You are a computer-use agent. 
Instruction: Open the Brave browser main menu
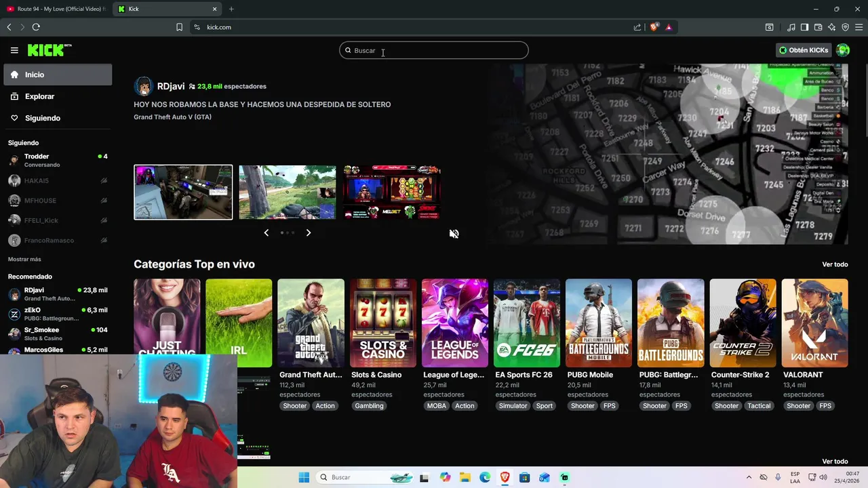point(859,27)
